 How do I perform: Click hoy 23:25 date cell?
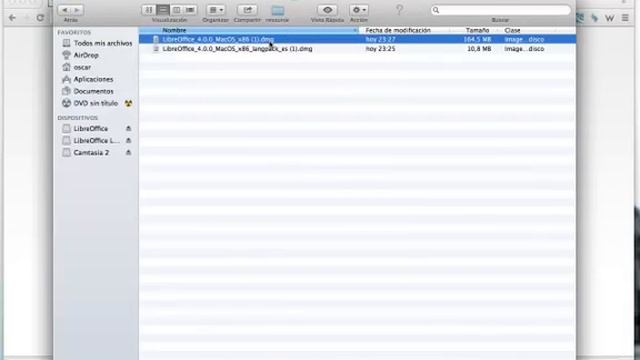[380, 49]
